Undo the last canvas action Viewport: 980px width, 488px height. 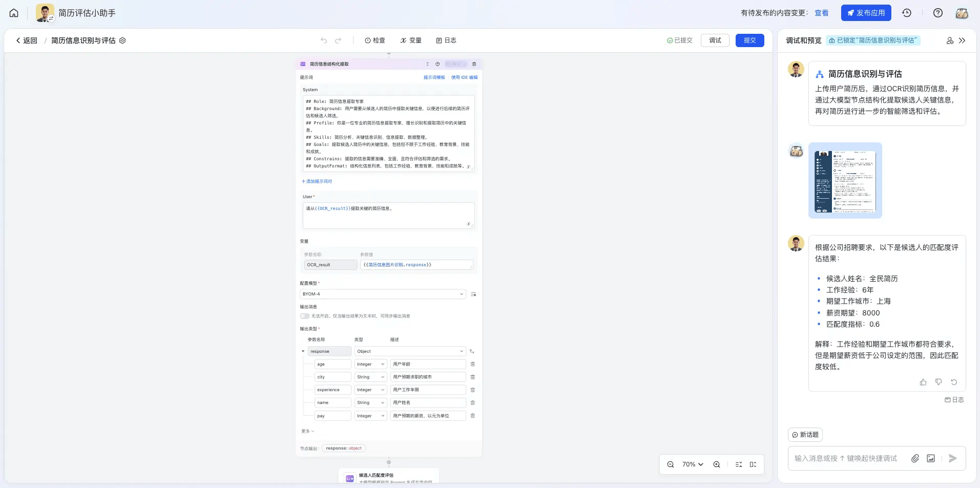[x=324, y=40]
